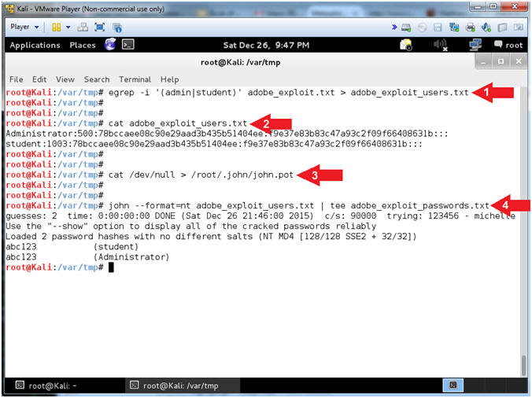The height and width of the screenshot is (398, 532).
Task: Click the 'cat /dev/null' command line
Action: tap(201, 175)
